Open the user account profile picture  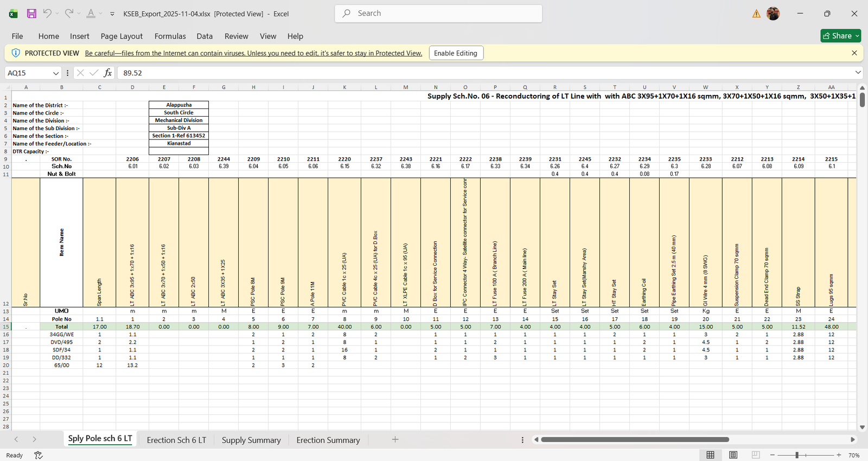[773, 14]
